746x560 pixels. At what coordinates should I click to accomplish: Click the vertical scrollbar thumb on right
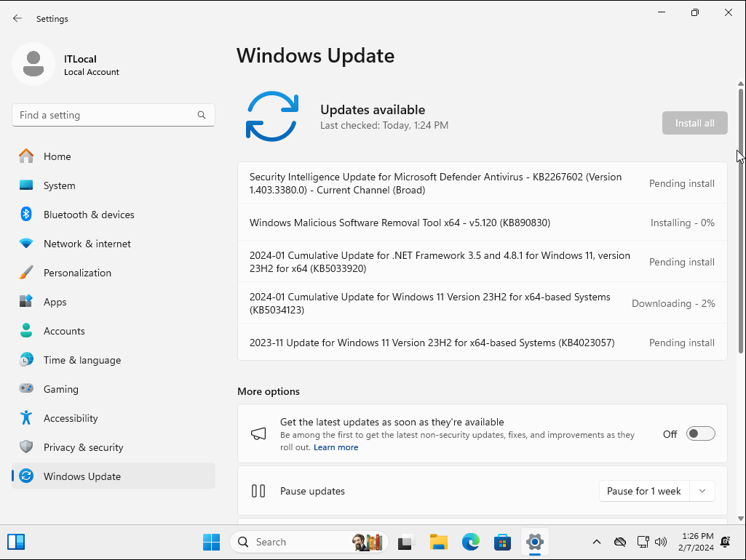(x=741, y=221)
